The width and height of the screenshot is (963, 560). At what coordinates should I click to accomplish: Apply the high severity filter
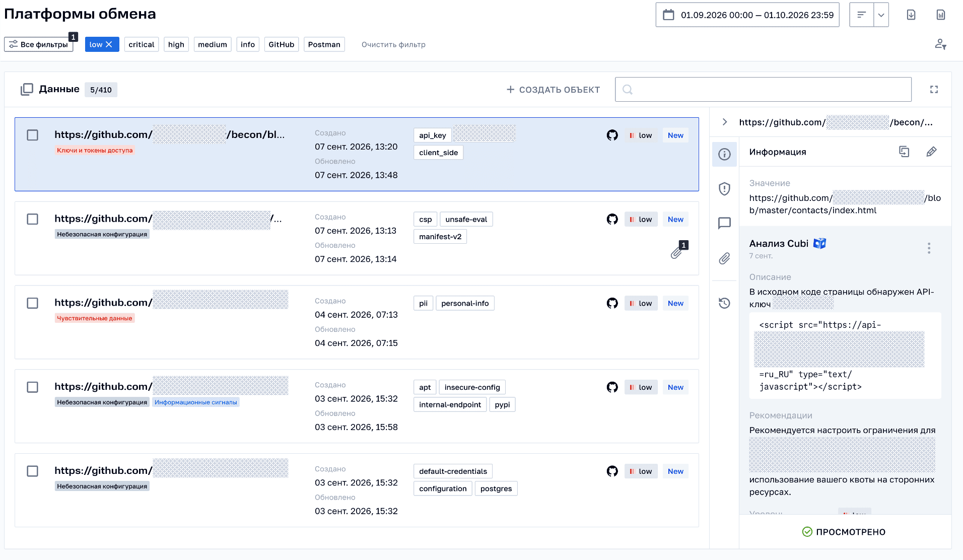point(176,44)
